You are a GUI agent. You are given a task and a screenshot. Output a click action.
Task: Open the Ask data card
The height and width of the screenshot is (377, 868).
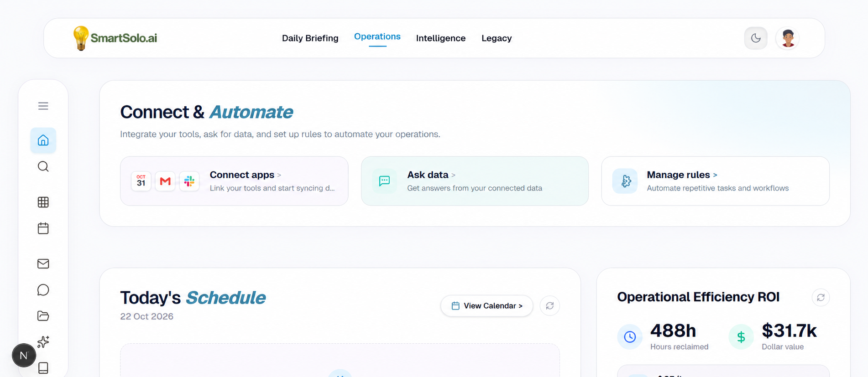click(x=475, y=181)
